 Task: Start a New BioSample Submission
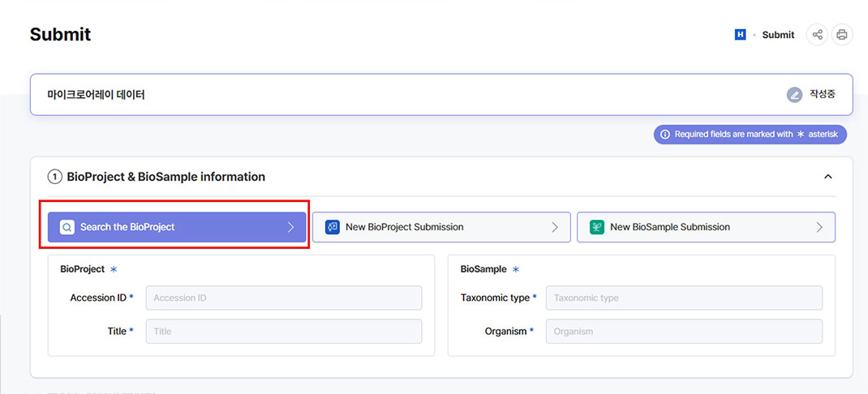click(706, 227)
